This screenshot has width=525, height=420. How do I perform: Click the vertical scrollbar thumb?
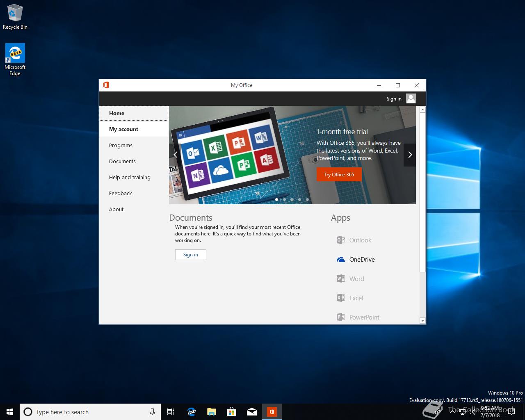click(422, 192)
